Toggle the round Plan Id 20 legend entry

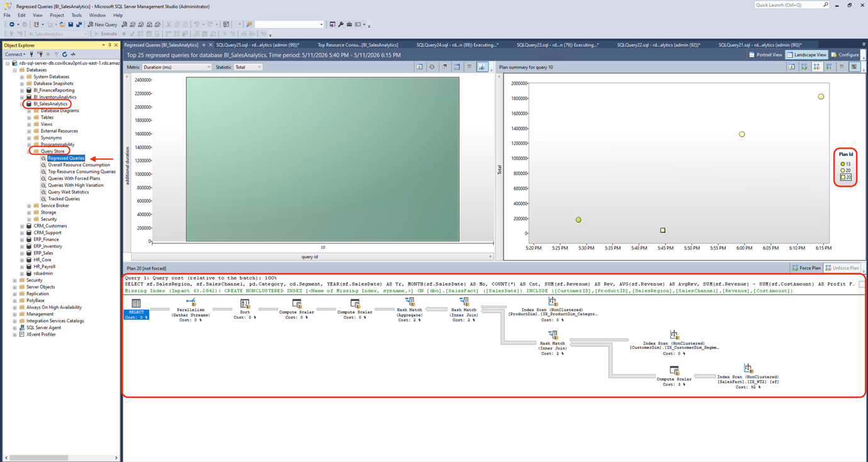(x=845, y=171)
